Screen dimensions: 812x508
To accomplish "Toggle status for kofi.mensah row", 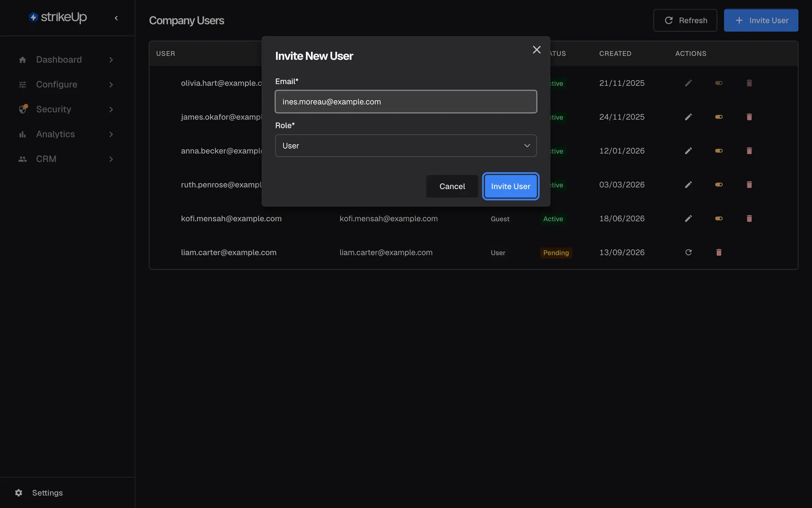I will coord(719,219).
